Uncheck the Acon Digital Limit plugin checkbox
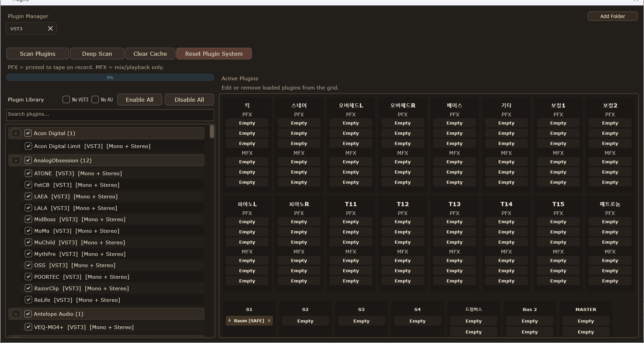644x343 pixels. [28, 146]
